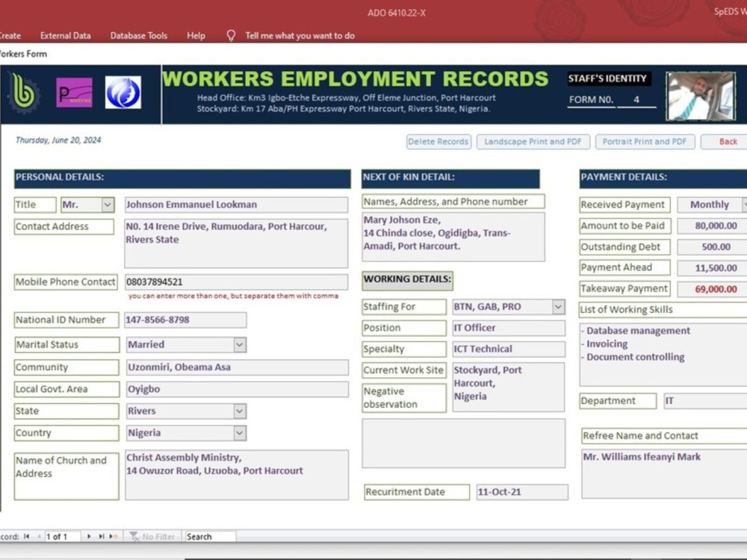Viewport: 747px width, 560px height.
Task: Go to previous record arrow
Action: [39, 536]
